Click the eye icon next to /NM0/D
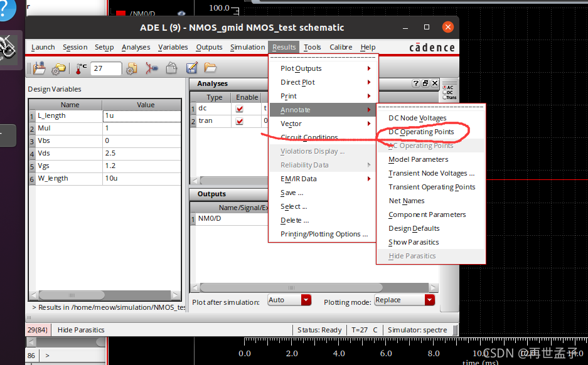The height and width of the screenshot is (365, 588). coord(181,13)
